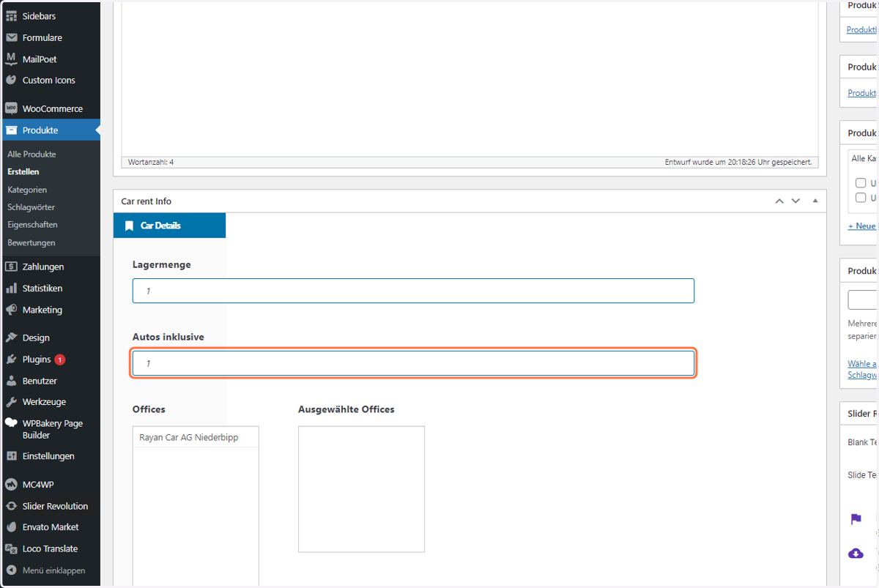Open Eigenschaften submenu item
Screen dimensions: 879x588
click(x=32, y=225)
